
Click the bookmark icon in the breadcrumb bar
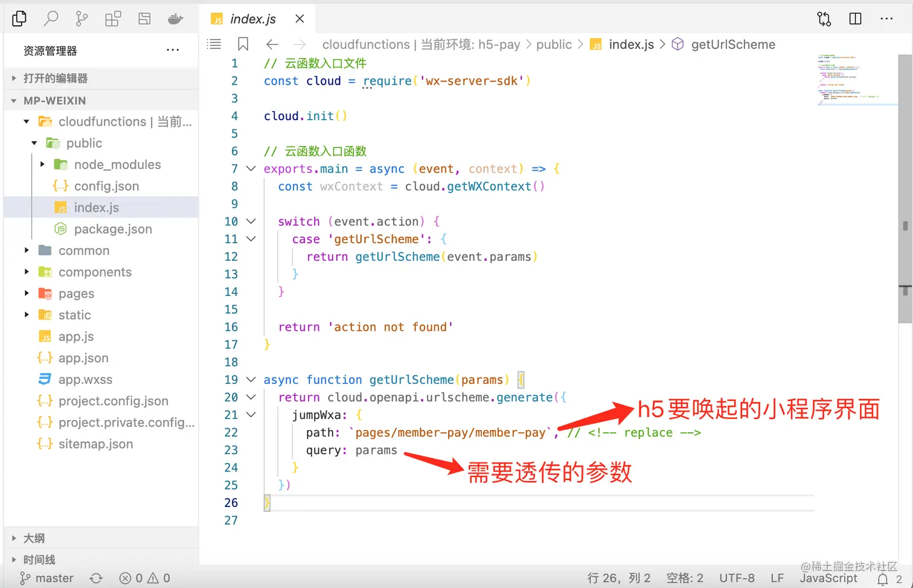tap(243, 44)
